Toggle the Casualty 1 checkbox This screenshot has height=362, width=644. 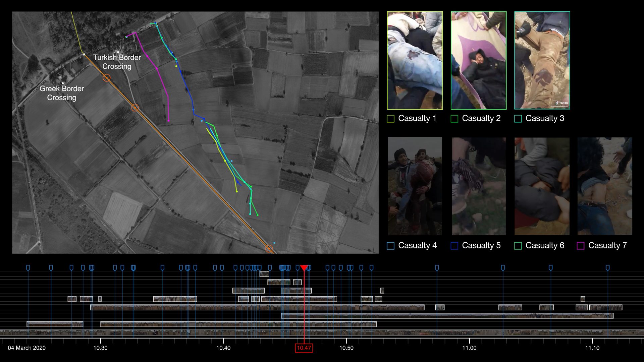point(390,119)
